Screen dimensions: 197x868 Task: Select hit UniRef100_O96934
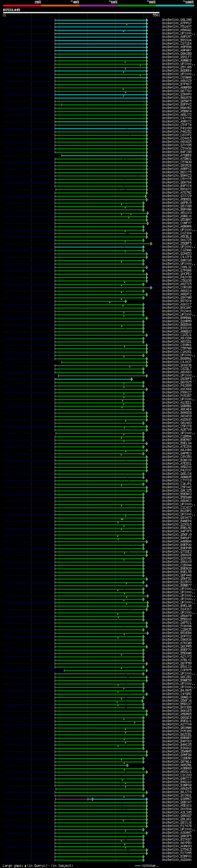177,640
